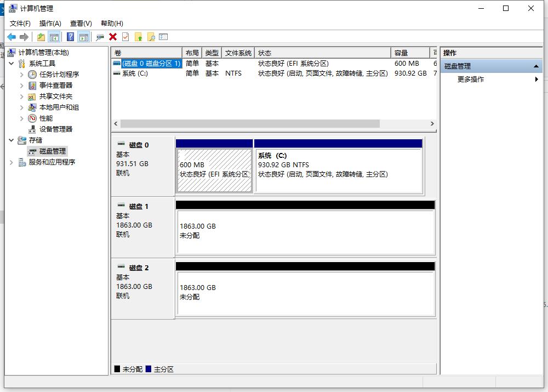Expand the 本地用户和组 node arrow

point(22,107)
